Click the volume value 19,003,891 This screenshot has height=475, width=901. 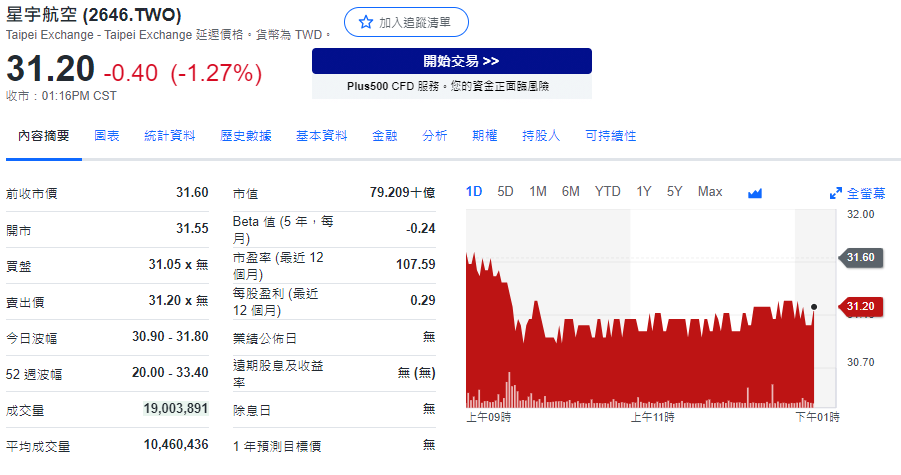tap(176, 408)
